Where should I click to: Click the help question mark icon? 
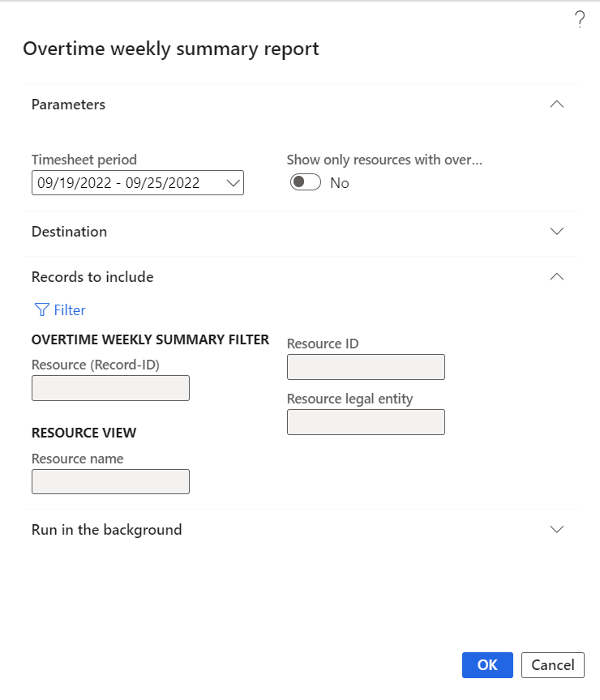pyautogui.click(x=580, y=20)
